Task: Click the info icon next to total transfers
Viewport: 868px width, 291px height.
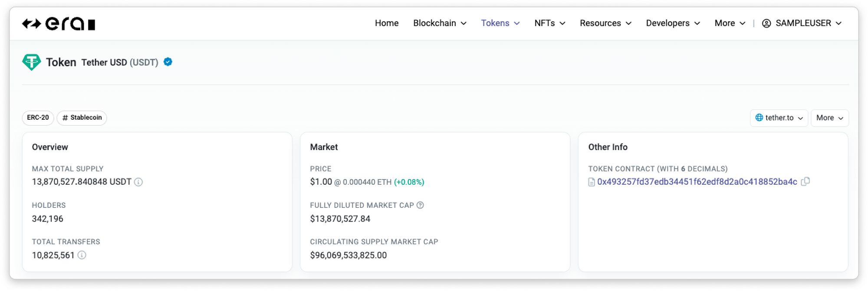Action: (82, 255)
